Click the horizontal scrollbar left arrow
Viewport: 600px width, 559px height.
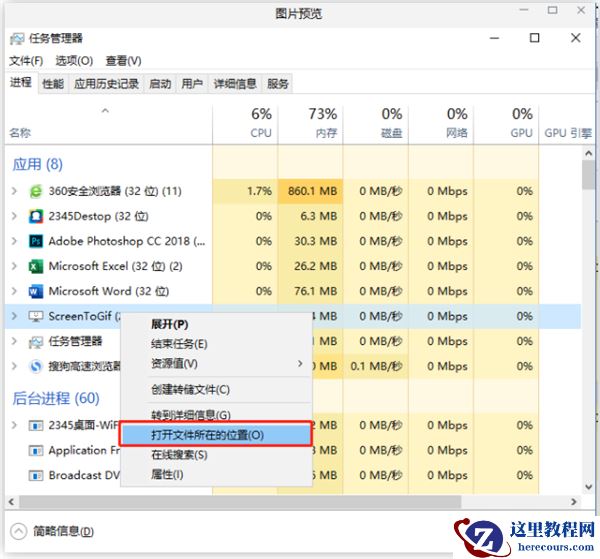pos(11,501)
